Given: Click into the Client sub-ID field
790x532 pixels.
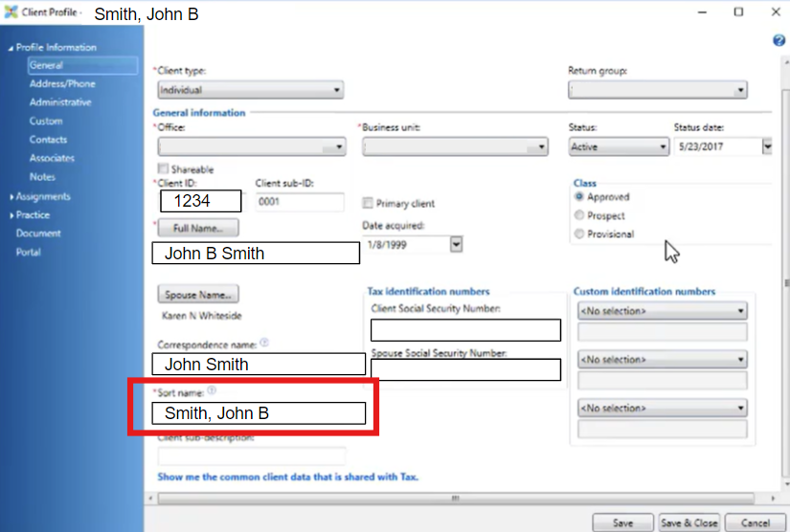Looking at the screenshot, I should pyautogui.click(x=300, y=202).
